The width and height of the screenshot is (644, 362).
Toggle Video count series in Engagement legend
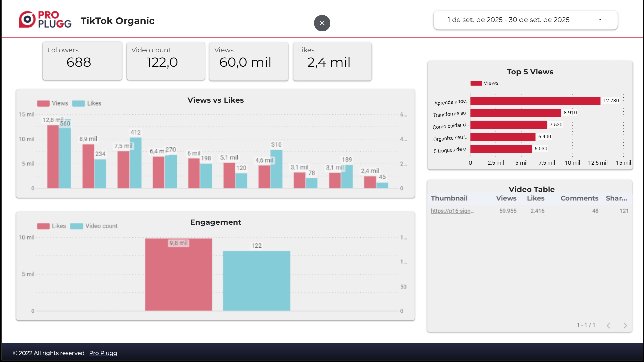pos(94,226)
